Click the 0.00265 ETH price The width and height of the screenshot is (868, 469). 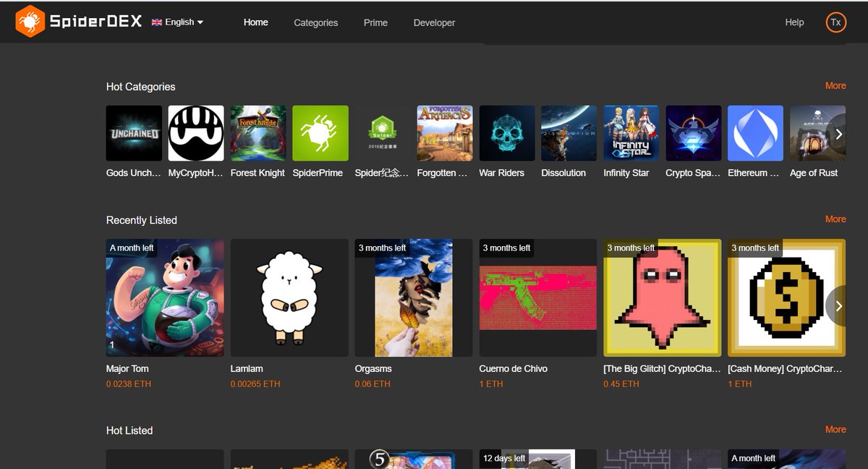(255, 384)
